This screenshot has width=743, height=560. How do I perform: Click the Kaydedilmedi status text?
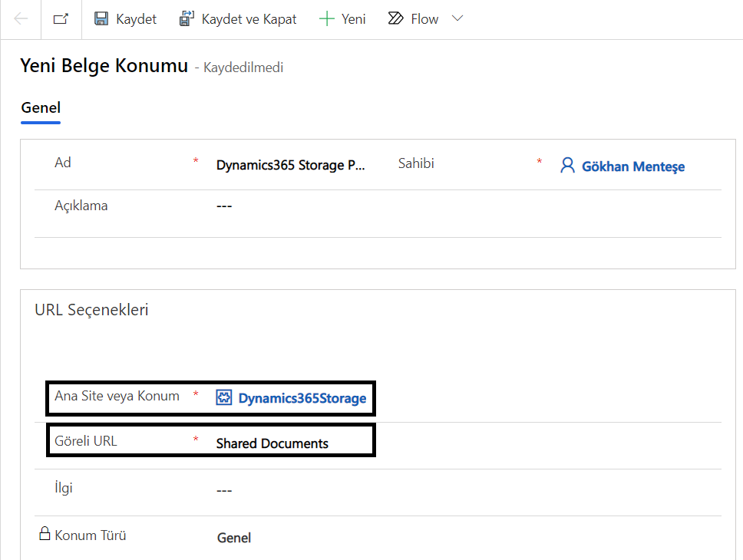(243, 68)
